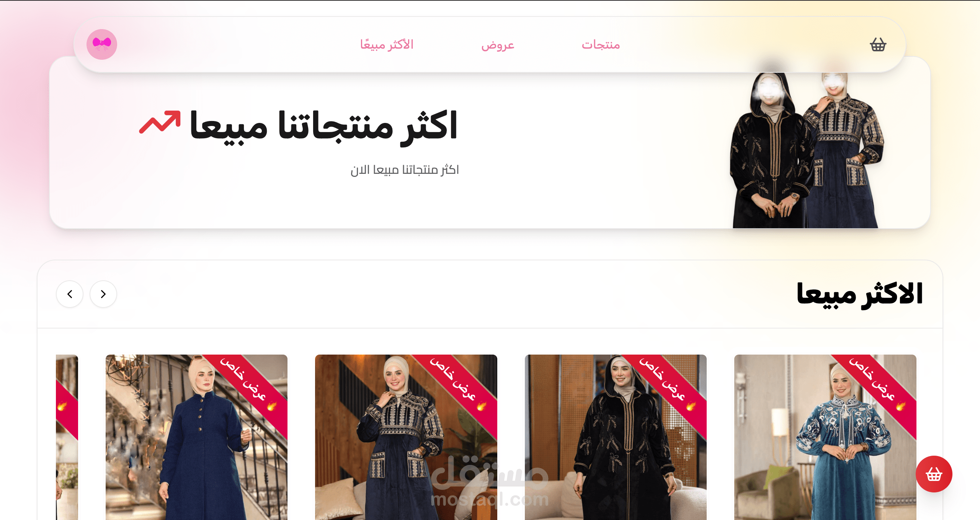The height and width of the screenshot is (520, 980).
Task: Open the عروض menu item
Action: pyautogui.click(x=498, y=45)
